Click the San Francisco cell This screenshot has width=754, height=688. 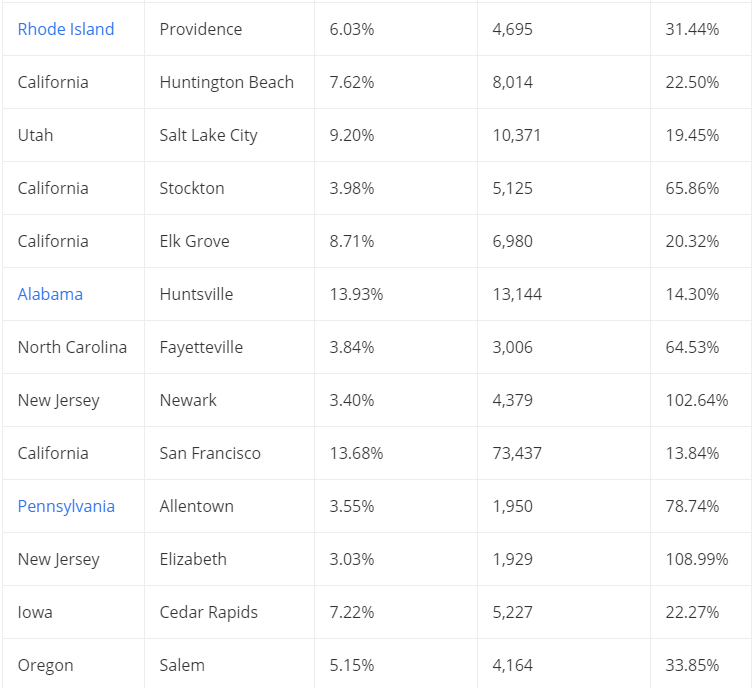pyautogui.click(x=210, y=453)
